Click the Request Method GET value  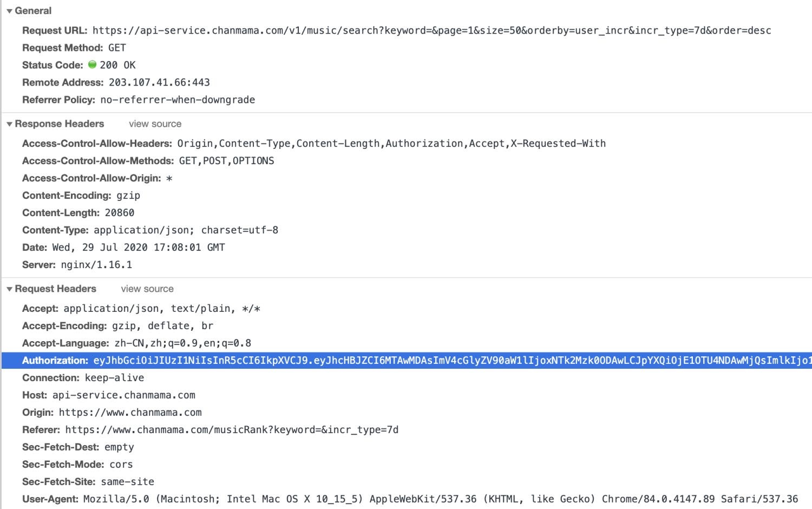pos(117,48)
